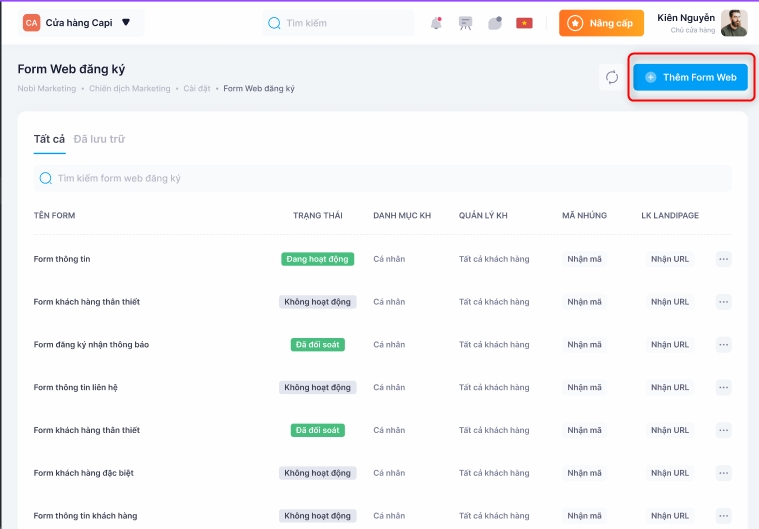This screenshot has width=759, height=529.
Task: Click the Vietnam flag language icon
Action: click(x=524, y=23)
